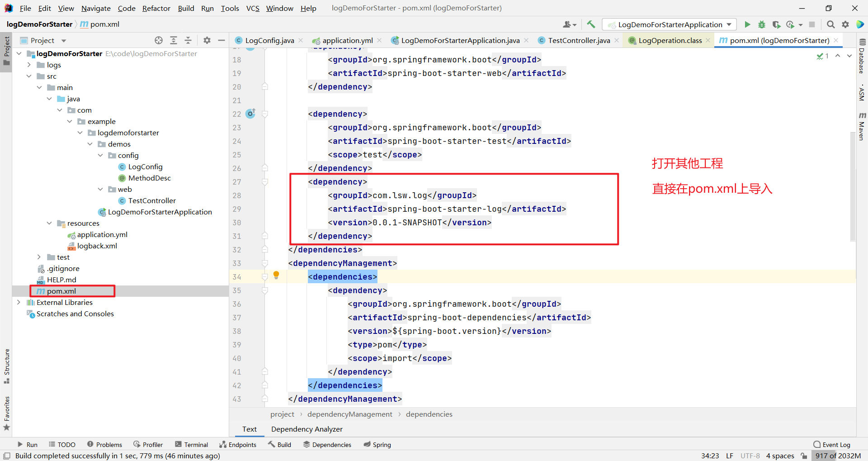Collapse All nodes in the Project tree
This screenshot has height=461, width=868.
188,40
